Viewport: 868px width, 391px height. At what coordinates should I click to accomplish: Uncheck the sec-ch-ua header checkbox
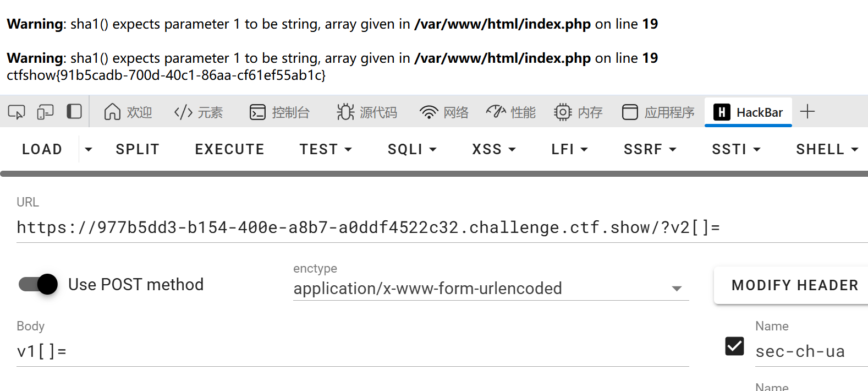click(734, 346)
